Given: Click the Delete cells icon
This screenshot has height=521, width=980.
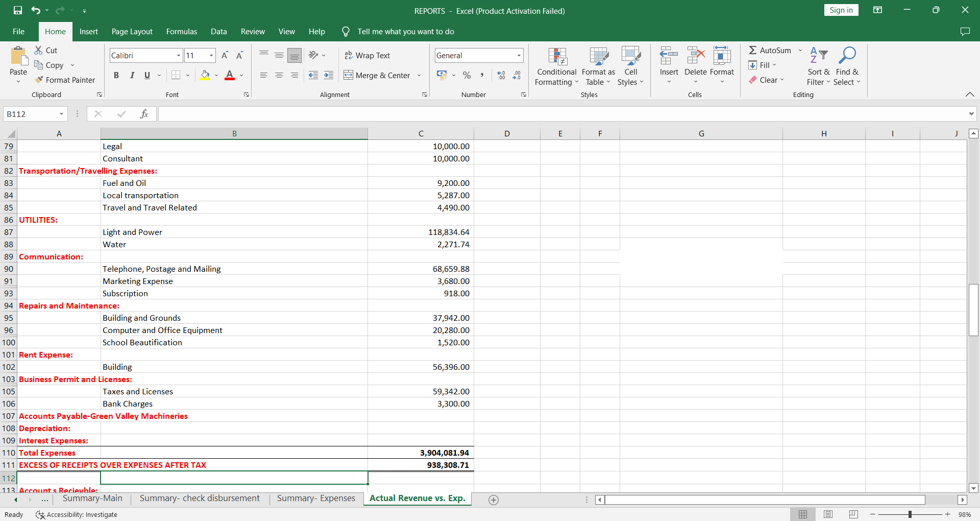Looking at the screenshot, I should [696, 55].
